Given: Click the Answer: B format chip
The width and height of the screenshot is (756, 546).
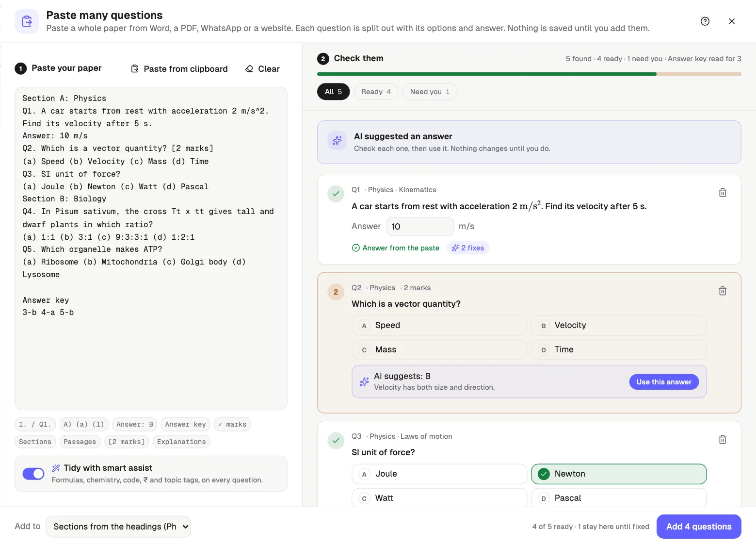Looking at the screenshot, I should [135, 424].
